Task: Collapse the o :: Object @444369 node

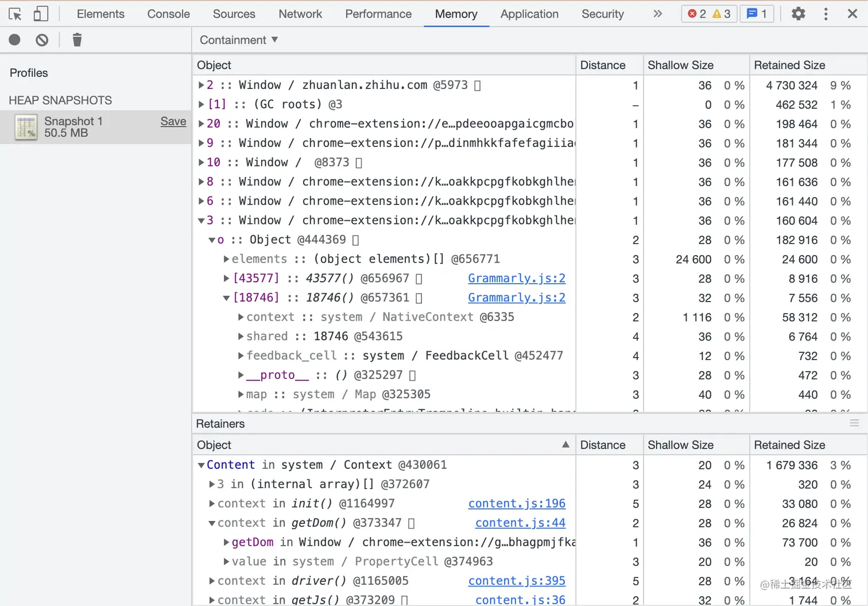Action: click(x=212, y=240)
